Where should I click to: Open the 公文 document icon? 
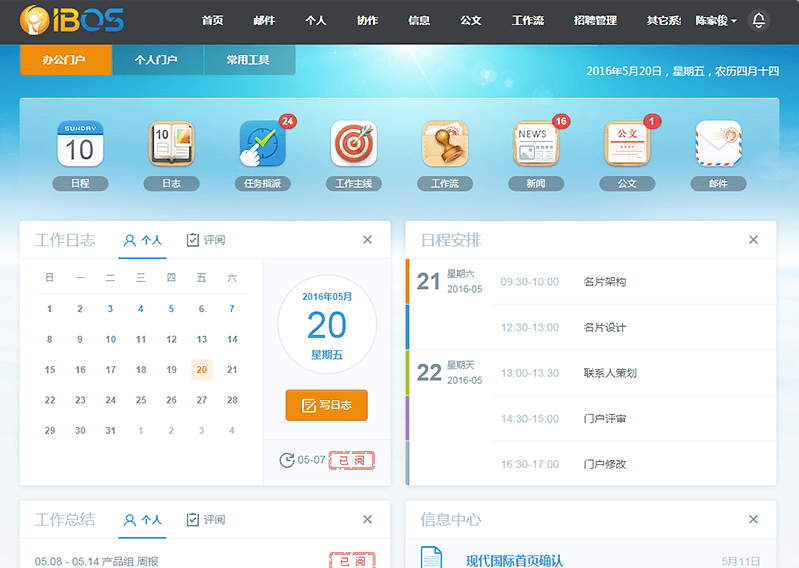(x=627, y=144)
